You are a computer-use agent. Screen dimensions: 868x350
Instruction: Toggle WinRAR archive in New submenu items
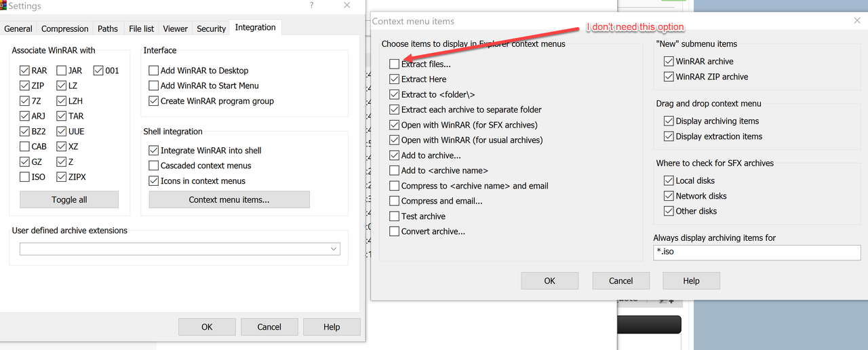669,61
